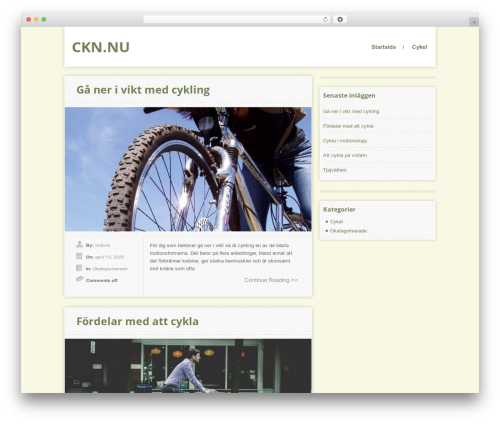Click the Senaste inläggen widget heading

tap(349, 96)
